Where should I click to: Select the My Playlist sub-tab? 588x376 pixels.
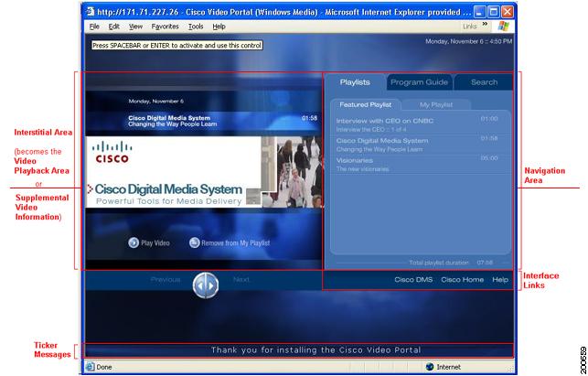point(436,104)
